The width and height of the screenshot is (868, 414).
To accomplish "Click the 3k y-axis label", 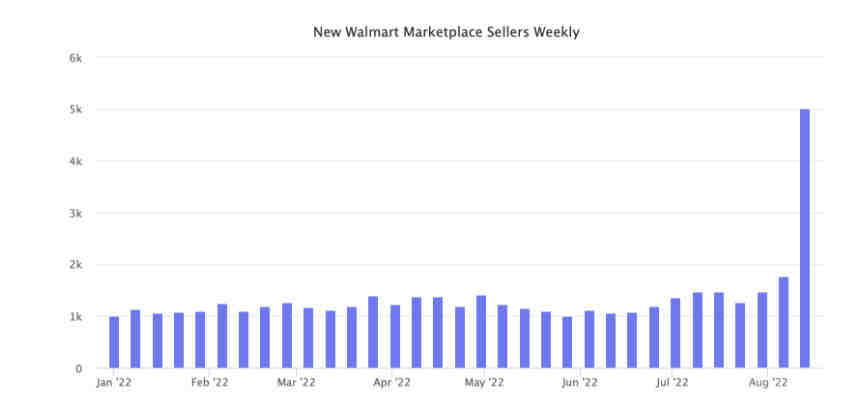I will pyautogui.click(x=76, y=213).
